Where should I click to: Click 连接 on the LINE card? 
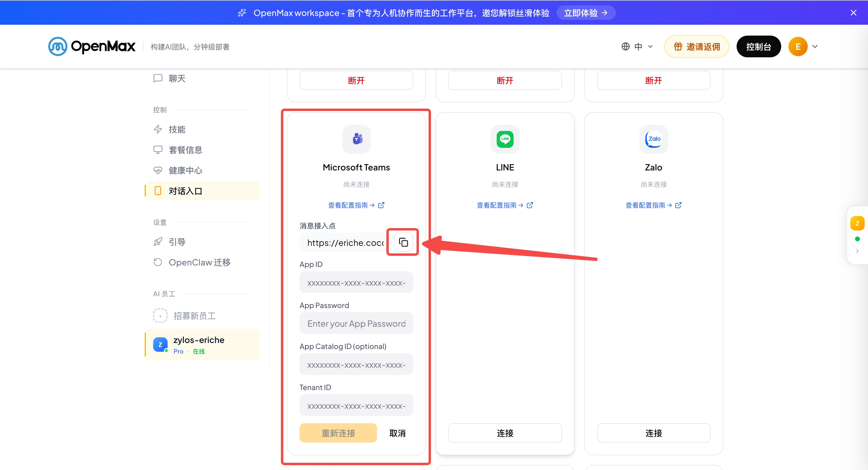[x=505, y=433]
